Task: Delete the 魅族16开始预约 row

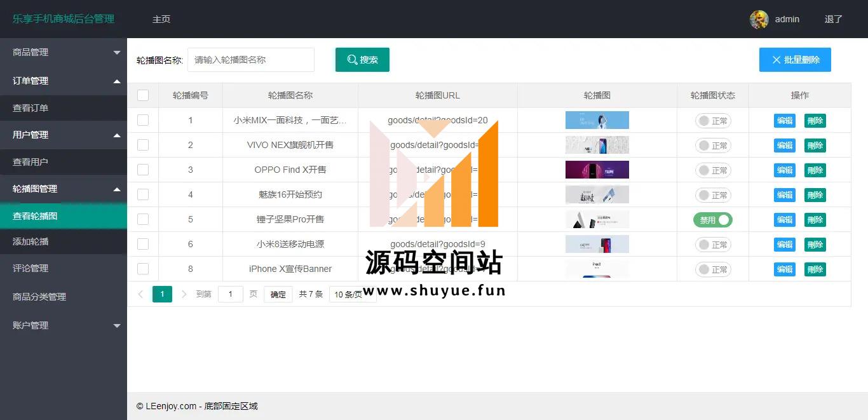Action: point(815,195)
